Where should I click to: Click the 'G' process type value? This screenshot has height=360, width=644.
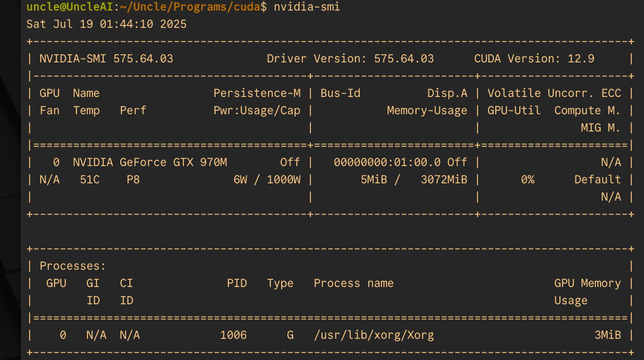[x=290, y=335]
